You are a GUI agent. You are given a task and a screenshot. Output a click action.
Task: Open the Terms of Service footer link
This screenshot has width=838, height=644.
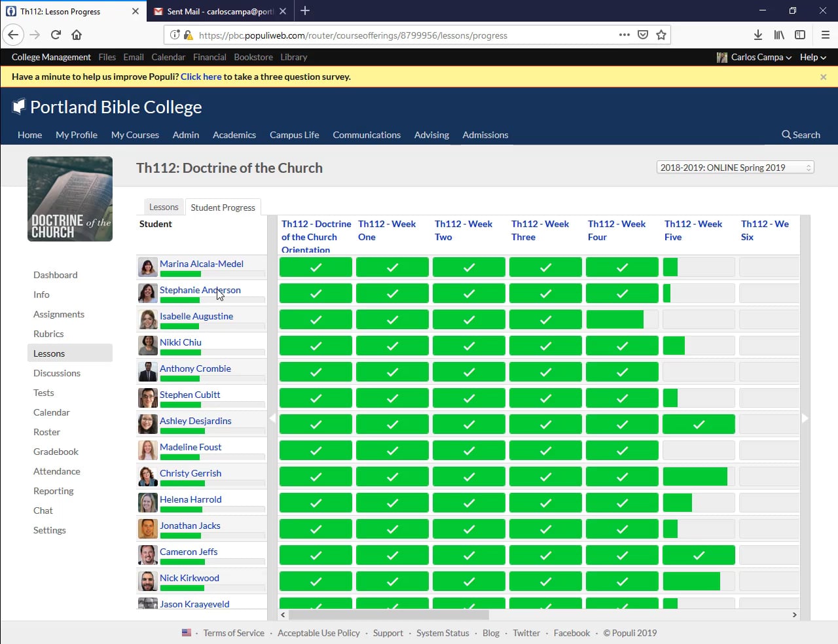234,633
